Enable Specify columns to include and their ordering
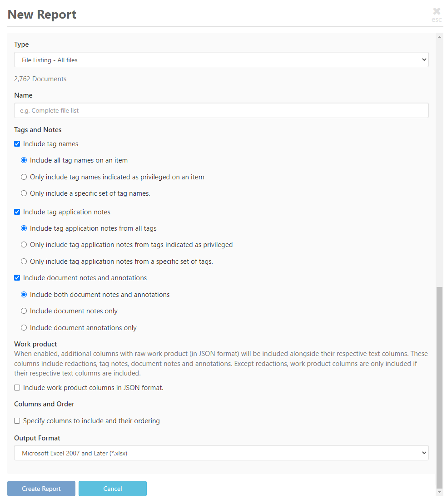 tap(17, 420)
